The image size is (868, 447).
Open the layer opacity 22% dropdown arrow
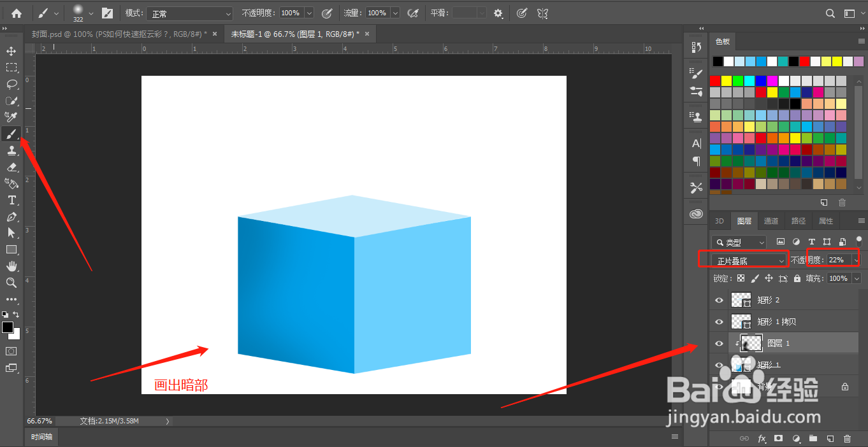point(855,260)
